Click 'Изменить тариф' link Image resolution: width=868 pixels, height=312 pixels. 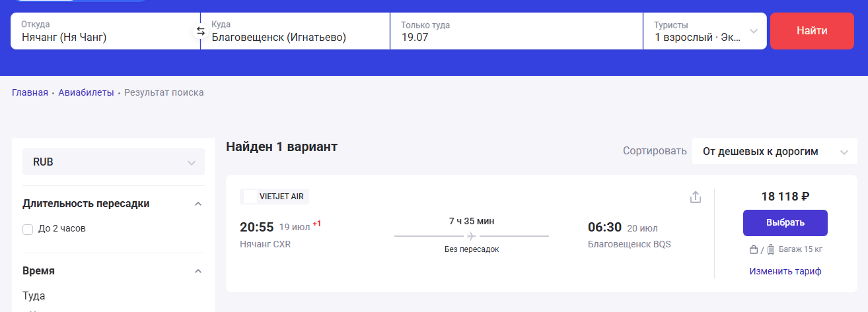pos(785,271)
